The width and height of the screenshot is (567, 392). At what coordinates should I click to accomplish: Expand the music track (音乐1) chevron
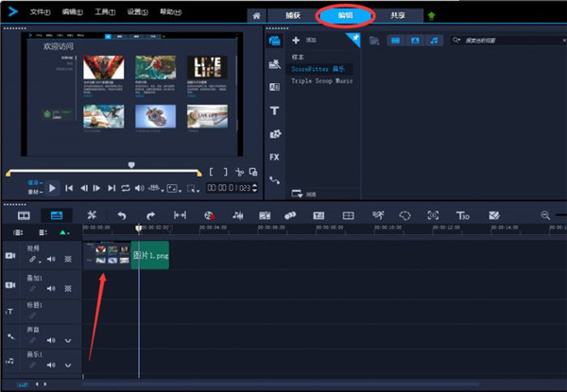click(x=68, y=366)
